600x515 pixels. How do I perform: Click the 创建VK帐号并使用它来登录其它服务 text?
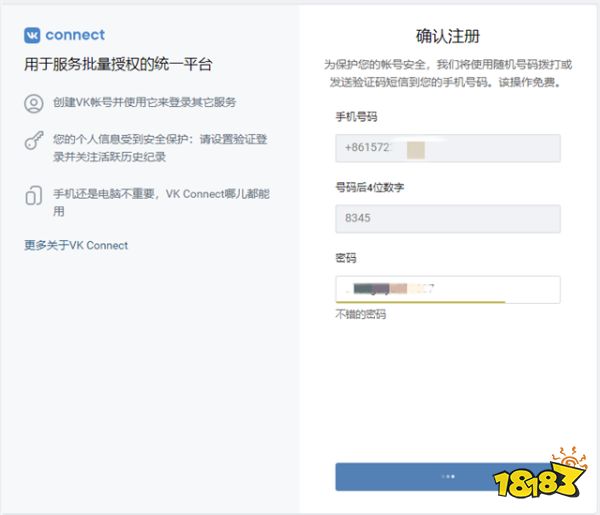(x=145, y=102)
